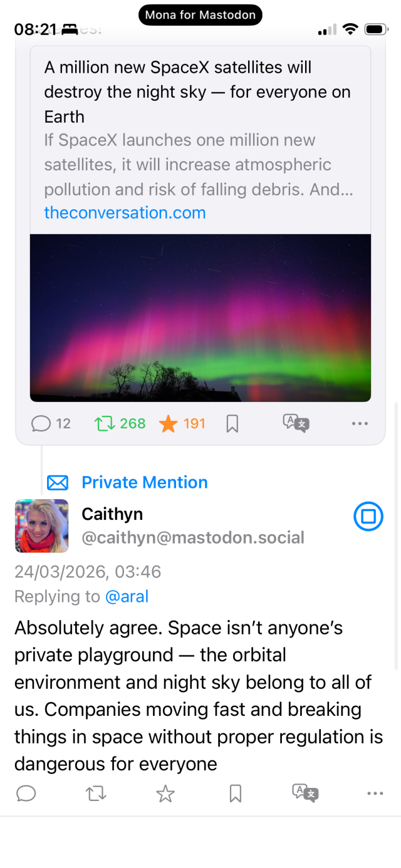Toggle the bookmark on the SpaceX post

point(232,423)
